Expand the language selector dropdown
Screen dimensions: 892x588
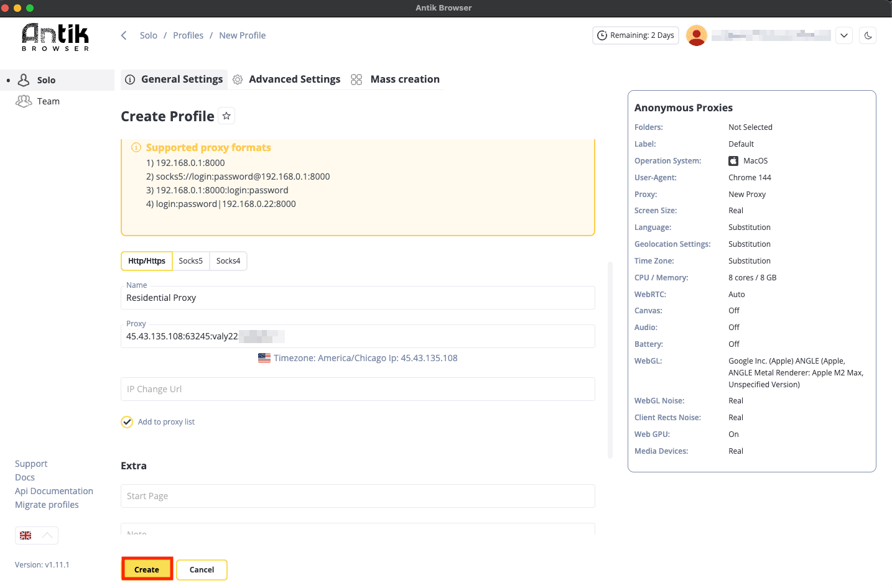pyautogui.click(x=36, y=535)
